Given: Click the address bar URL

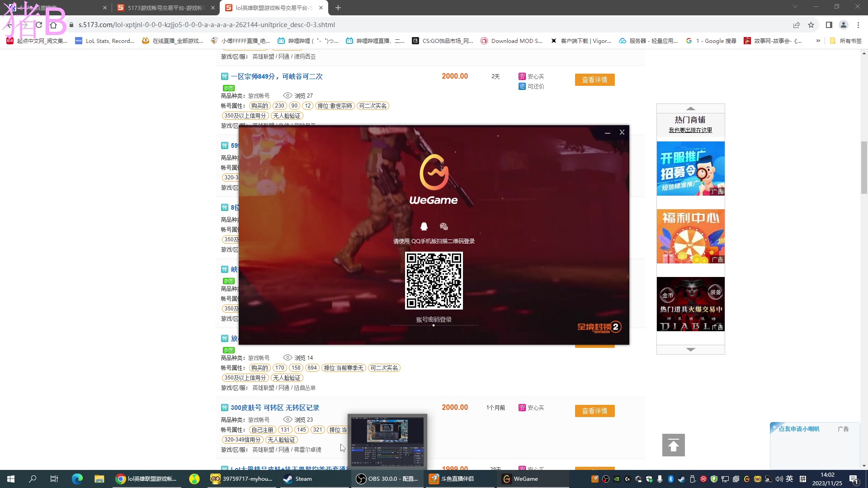Looking at the screenshot, I should coord(207,25).
